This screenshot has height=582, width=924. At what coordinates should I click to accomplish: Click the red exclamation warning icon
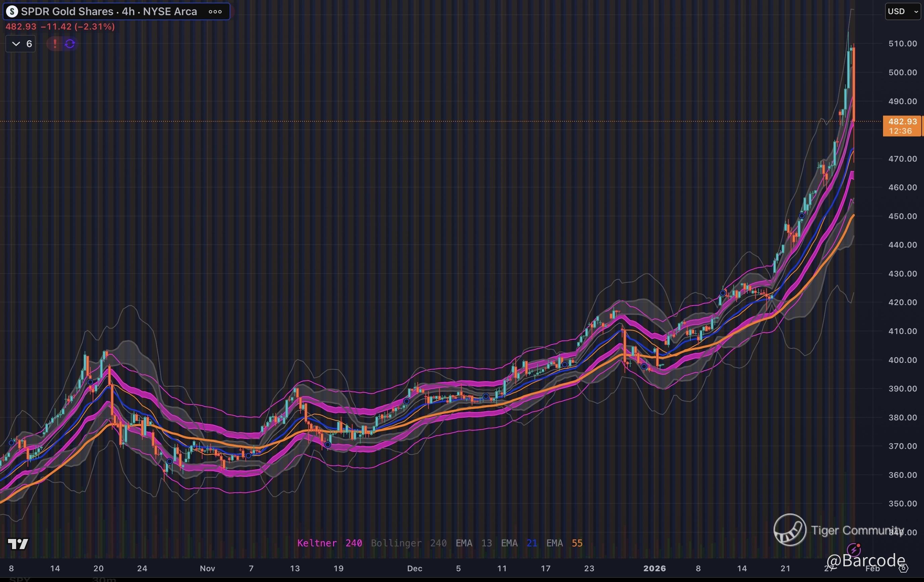55,44
